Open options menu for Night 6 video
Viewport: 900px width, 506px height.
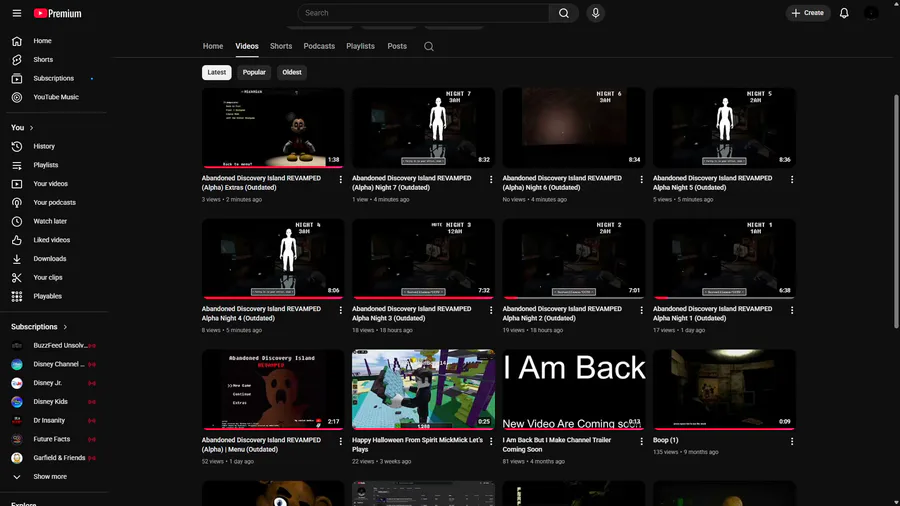[x=641, y=180]
